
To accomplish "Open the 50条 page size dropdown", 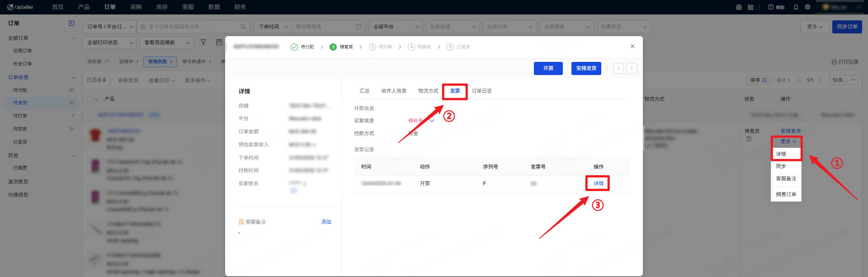I will [x=844, y=80].
